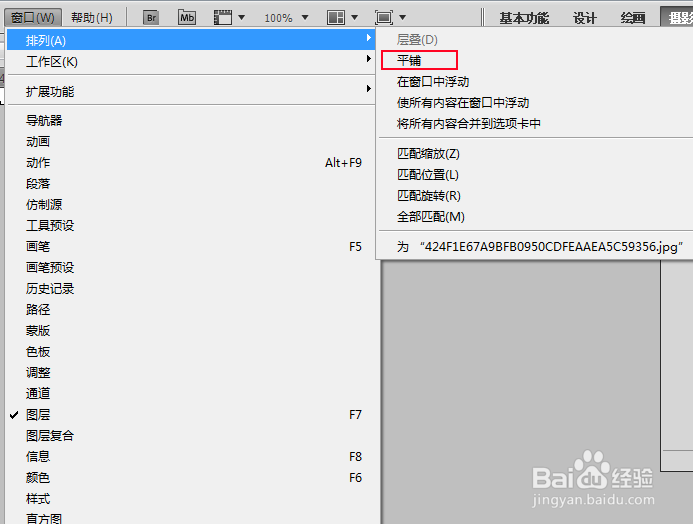Image resolution: width=693 pixels, height=524 pixels.
Task: Click the screen mode icon
Action: click(x=384, y=18)
